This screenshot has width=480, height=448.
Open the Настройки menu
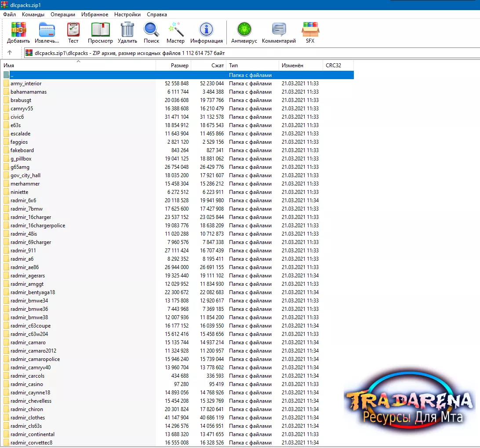127,15
